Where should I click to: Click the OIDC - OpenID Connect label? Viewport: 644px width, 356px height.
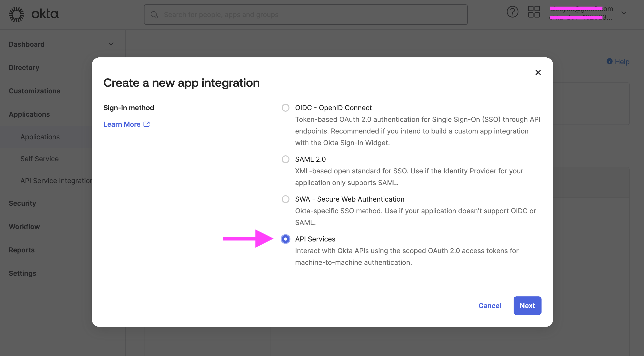tap(333, 108)
